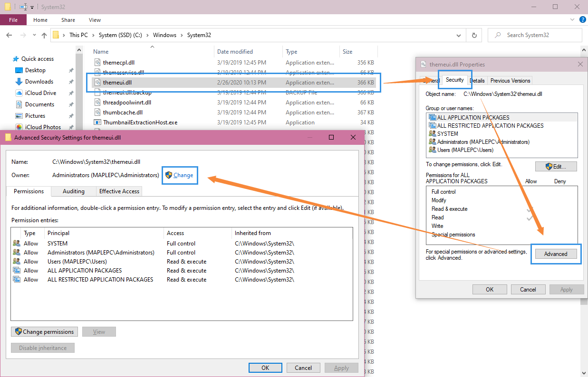Open the Quick Access Toolbar dropdown arrow
Viewport: 588px width, 377px height.
[x=32, y=7]
